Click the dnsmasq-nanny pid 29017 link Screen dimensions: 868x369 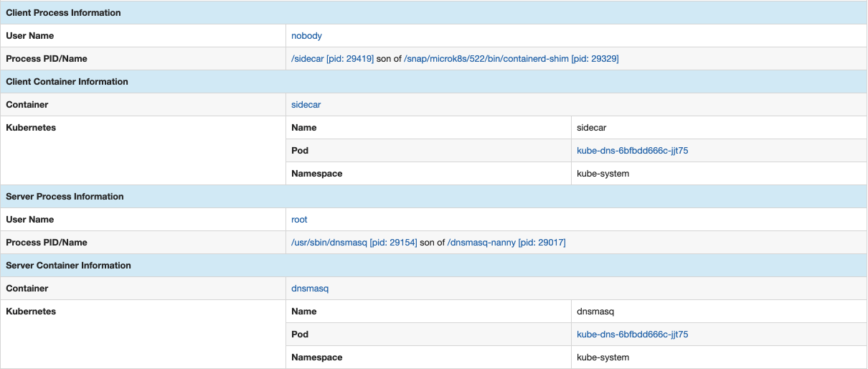(506, 242)
